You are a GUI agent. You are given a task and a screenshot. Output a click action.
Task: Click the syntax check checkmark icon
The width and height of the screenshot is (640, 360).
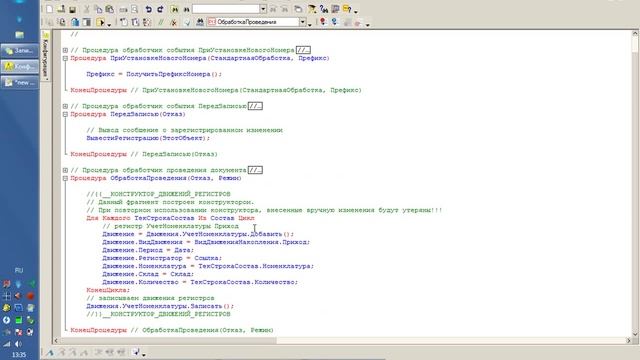pos(187,22)
